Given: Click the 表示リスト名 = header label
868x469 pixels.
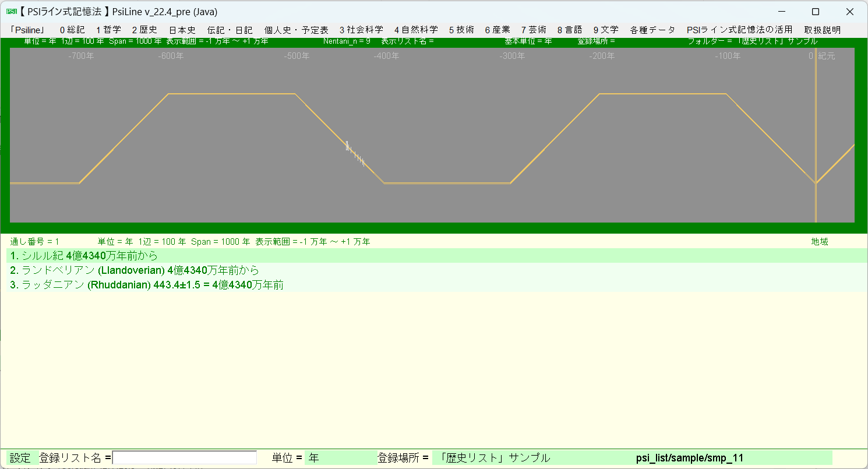Looking at the screenshot, I should [x=407, y=41].
